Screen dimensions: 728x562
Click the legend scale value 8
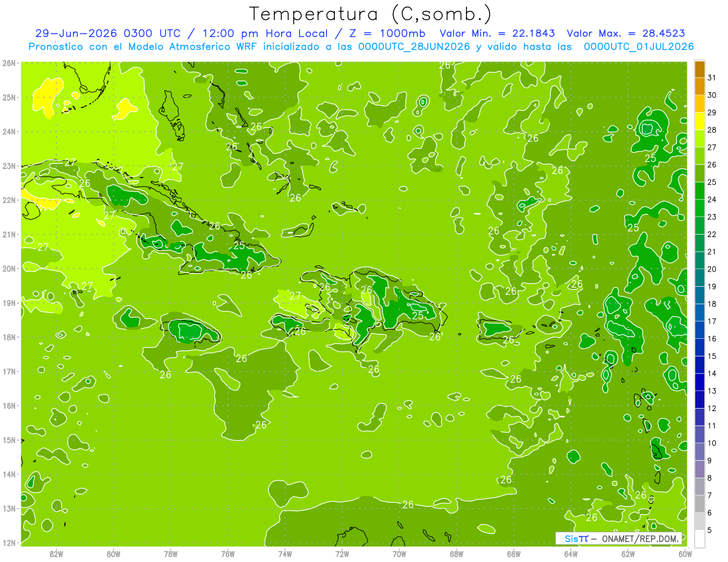pos(710,478)
